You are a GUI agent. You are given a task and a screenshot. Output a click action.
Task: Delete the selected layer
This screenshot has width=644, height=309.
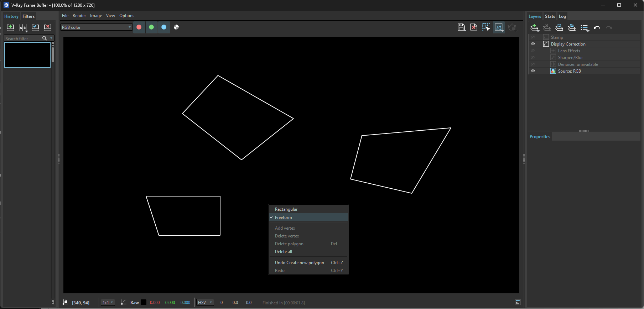tap(547, 28)
